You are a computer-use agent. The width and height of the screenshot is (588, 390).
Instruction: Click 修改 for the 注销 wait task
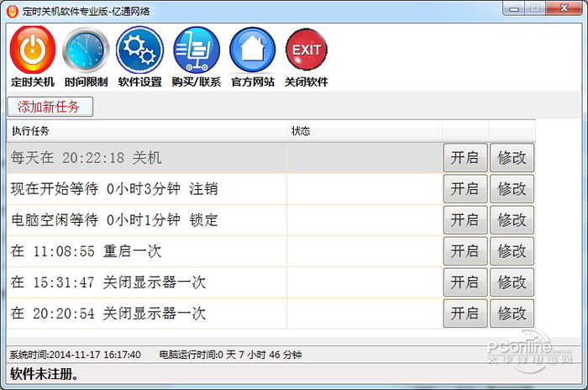pyautogui.click(x=512, y=189)
